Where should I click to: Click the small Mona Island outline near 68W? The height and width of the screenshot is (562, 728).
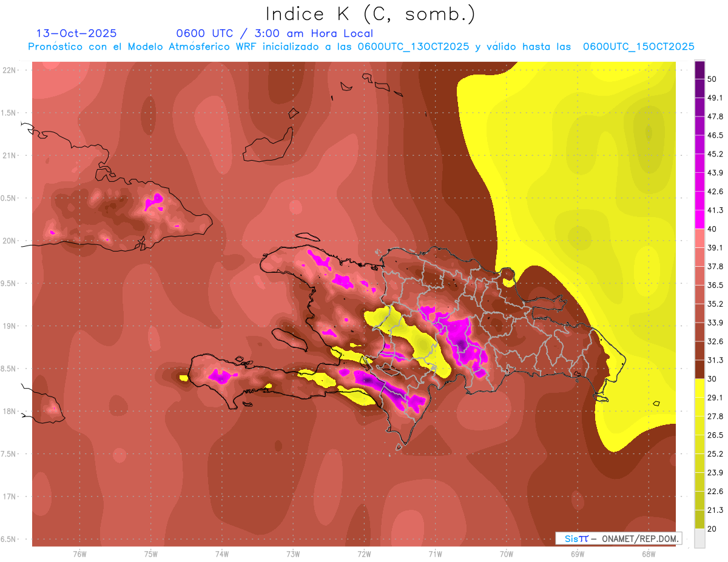tap(656, 403)
